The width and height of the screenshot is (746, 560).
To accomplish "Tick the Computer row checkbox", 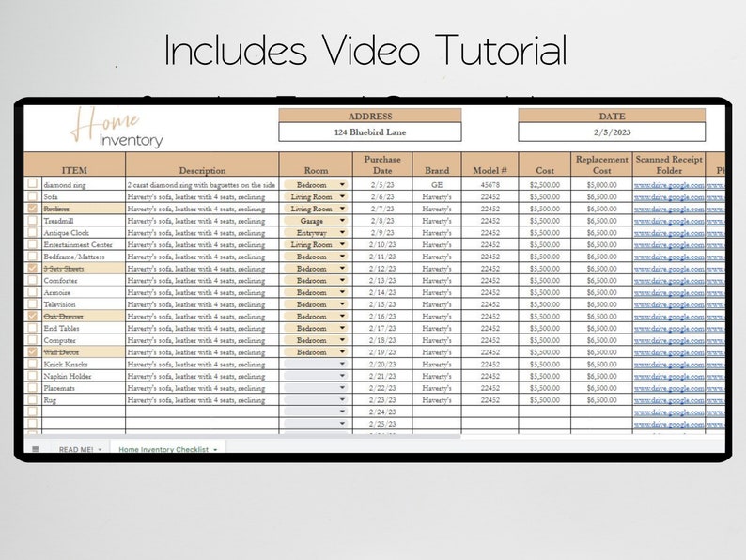I will (32, 340).
